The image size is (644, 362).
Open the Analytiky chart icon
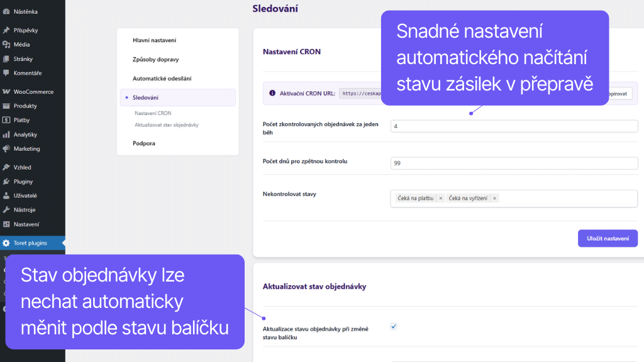pos(8,134)
